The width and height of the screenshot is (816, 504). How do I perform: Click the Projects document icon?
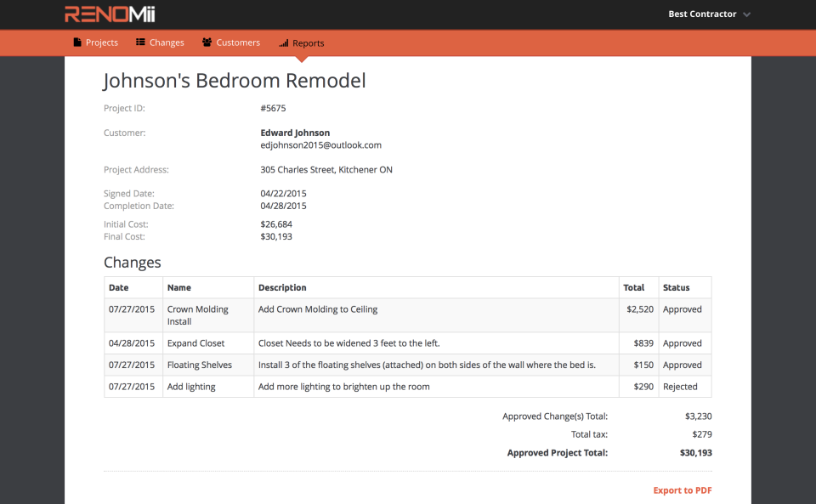(76, 42)
